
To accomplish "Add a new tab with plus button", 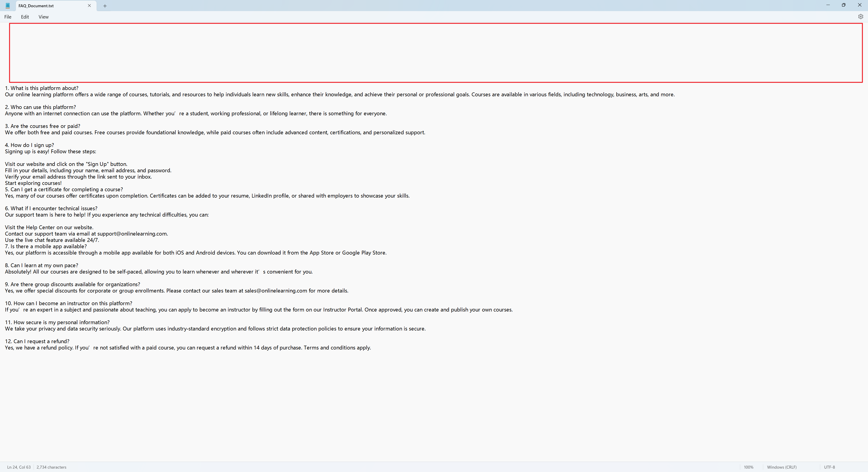I will point(105,6).
